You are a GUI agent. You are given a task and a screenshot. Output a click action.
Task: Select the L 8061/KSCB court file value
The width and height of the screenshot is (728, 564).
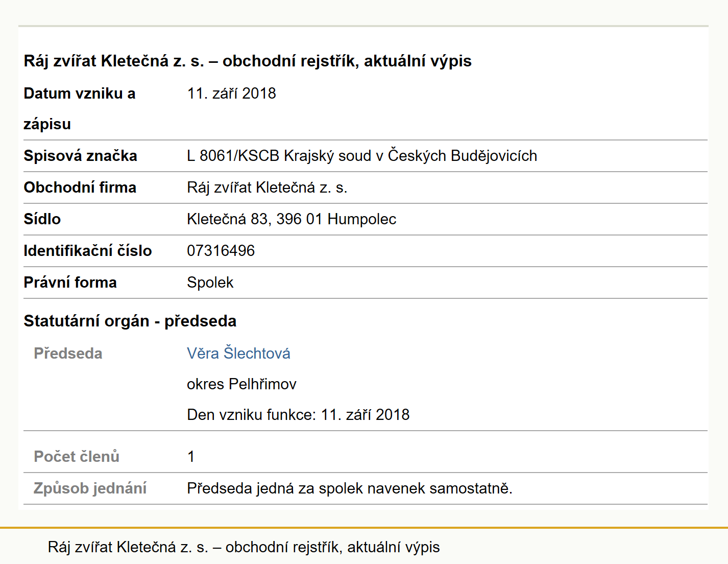coord(362,155)
